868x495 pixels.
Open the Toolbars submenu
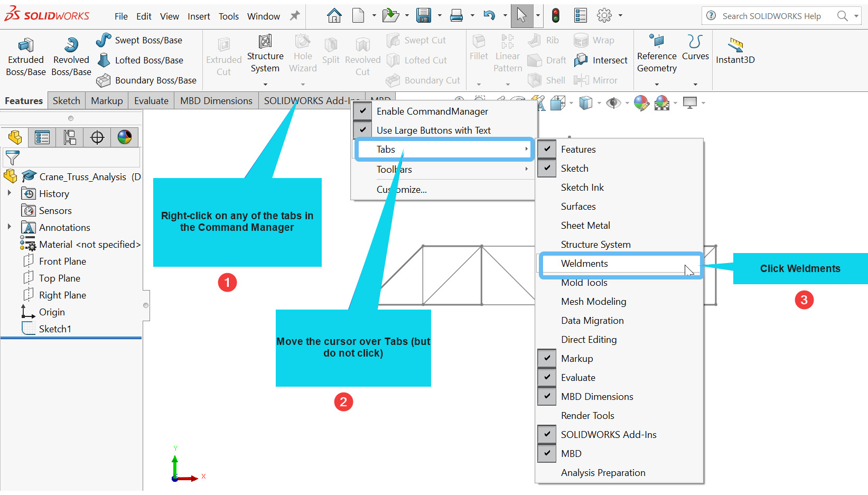point(444,170)
